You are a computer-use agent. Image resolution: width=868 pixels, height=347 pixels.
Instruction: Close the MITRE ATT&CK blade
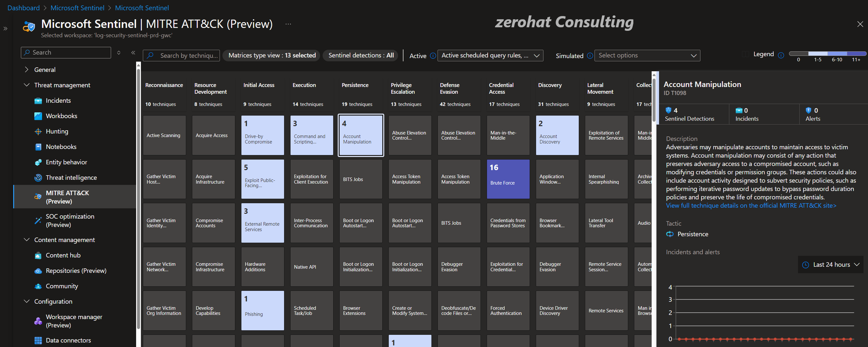[860, 24]
